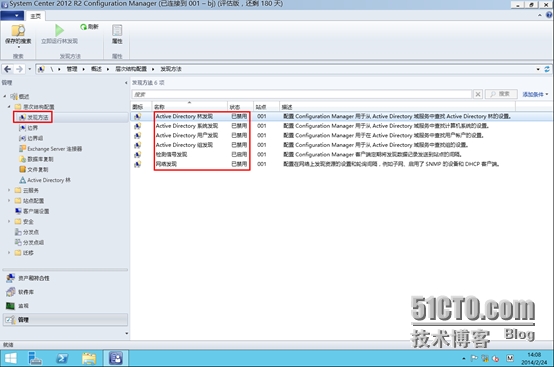Screen dimensions: 554x367
Task: Sort by 状态 column header
Action: click(240, 107)
